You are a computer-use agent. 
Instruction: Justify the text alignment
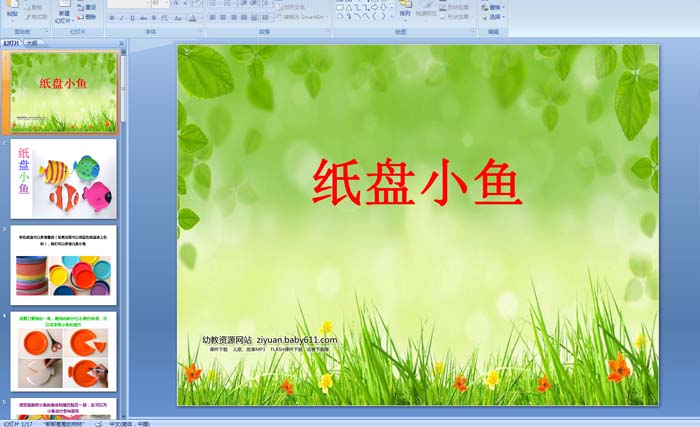click(244, 17)
